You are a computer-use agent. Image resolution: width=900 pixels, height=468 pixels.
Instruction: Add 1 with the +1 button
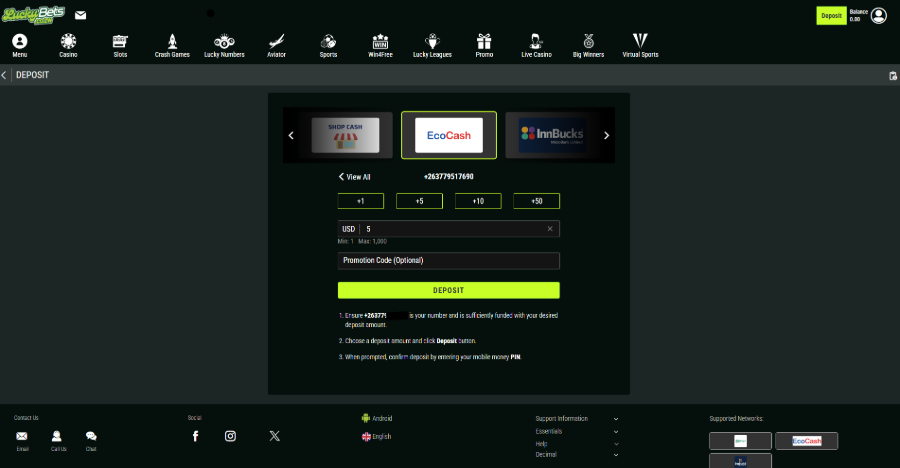pos(360,201)
